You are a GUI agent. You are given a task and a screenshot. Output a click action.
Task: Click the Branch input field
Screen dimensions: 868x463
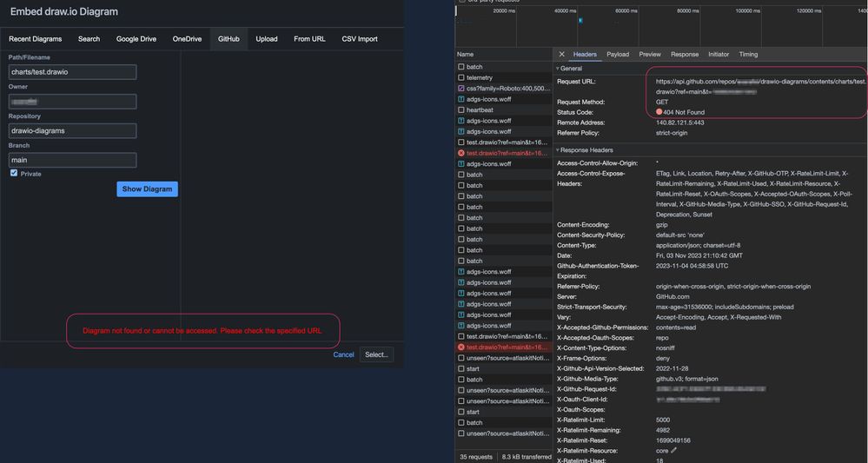pyautogui.click(x=72, y=160)
